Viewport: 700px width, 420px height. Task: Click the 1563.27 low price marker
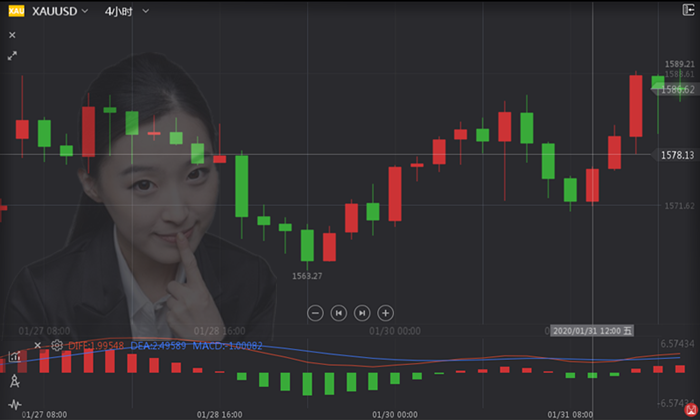click(x=307, y=276)
